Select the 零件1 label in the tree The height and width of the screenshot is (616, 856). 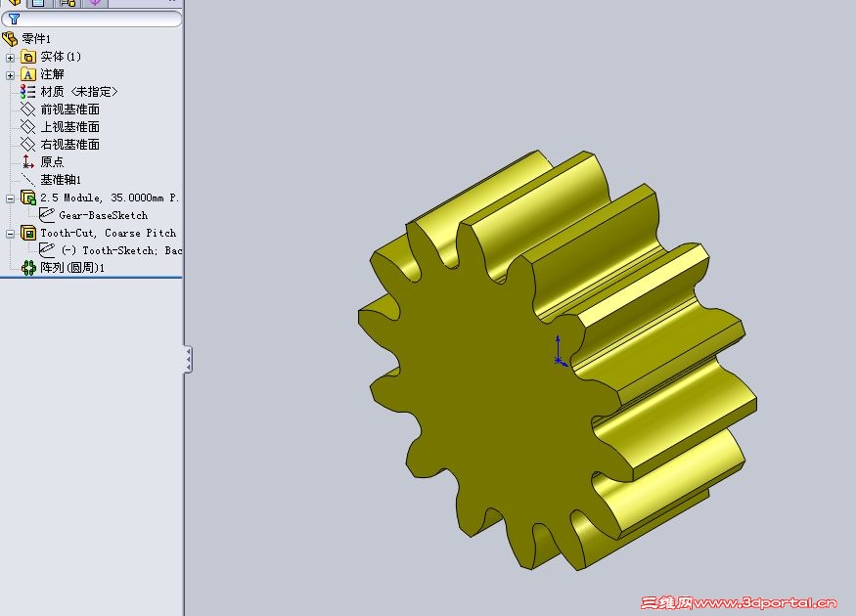click(36, 39)
